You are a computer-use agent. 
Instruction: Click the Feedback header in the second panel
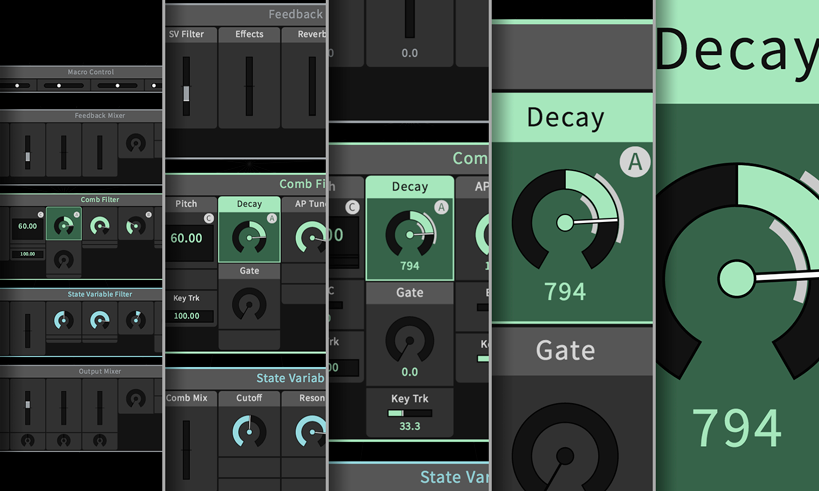(296, 15)
